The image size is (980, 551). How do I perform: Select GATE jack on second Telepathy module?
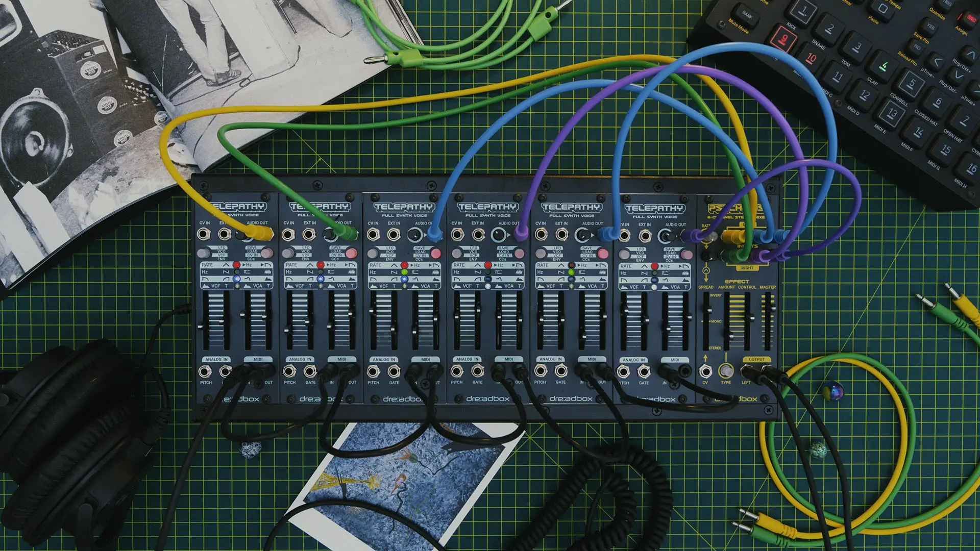click(310, 371)
